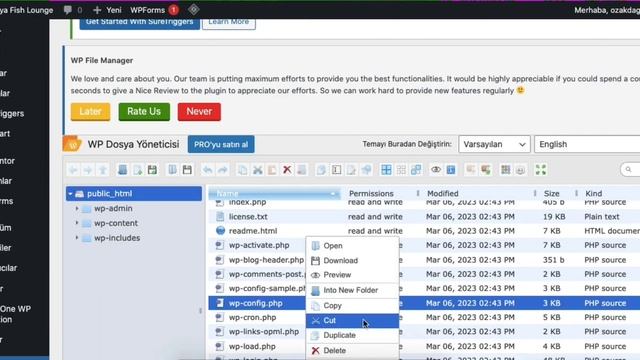The image size is (640, 360).
Task: Choose Delete in the context menu
Action: (352, 351)
